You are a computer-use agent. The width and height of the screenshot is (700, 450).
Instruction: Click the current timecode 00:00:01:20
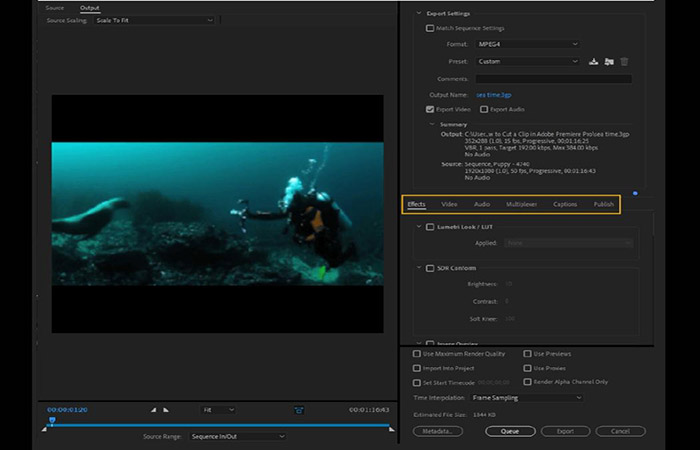[x=67, y=410]
